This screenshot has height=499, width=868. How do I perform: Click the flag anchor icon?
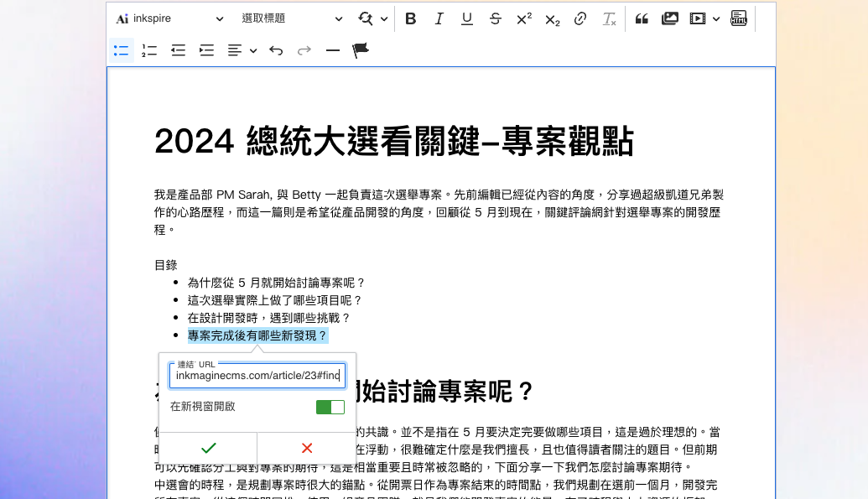[x=361, y=50]
